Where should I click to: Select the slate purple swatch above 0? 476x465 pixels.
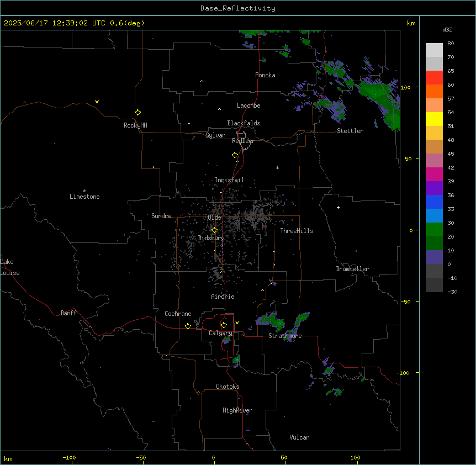point(434,257)
